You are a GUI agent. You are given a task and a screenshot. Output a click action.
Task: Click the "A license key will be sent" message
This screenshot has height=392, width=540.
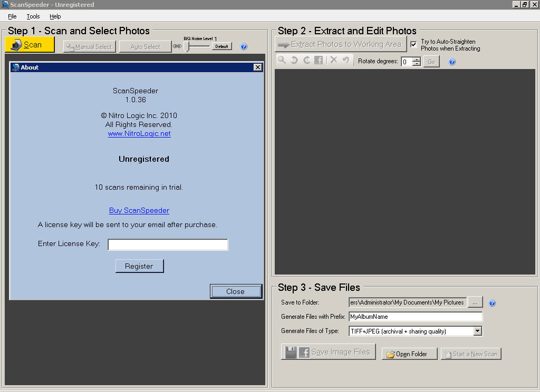point(128,225)
